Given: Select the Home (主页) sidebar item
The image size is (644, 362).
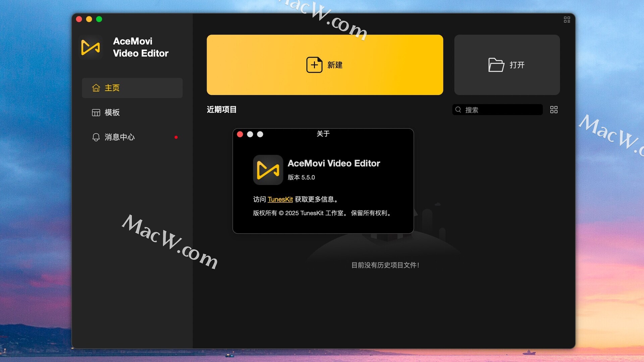Looking at the screenshot, I should 132,88.
